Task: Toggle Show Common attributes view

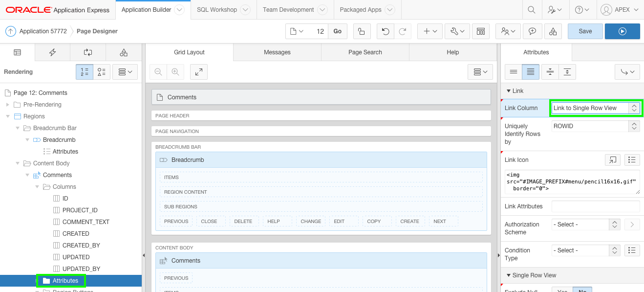Action: point(514,72)
